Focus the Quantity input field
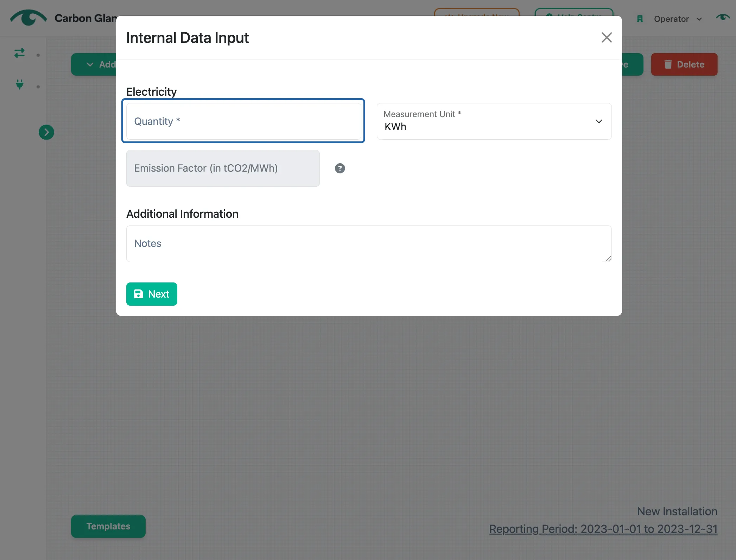The height and width of the screenshot is (560, 736). coord(243,121)
